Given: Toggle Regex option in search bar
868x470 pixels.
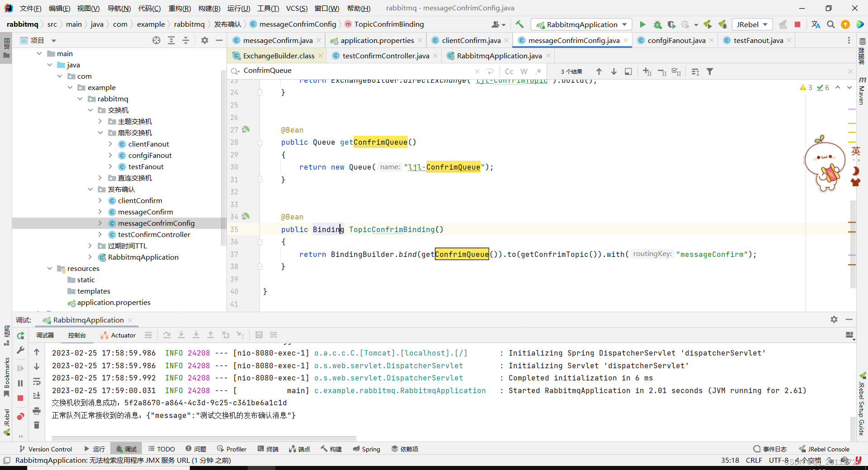Looking at the screenshot, I should click(x=538, y=71).
